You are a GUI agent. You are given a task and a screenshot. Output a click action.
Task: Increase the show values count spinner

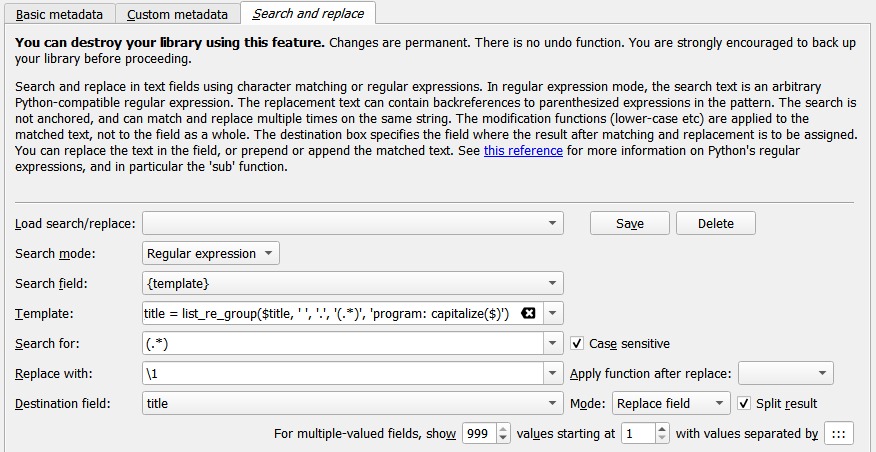click(x=503, y=429)
